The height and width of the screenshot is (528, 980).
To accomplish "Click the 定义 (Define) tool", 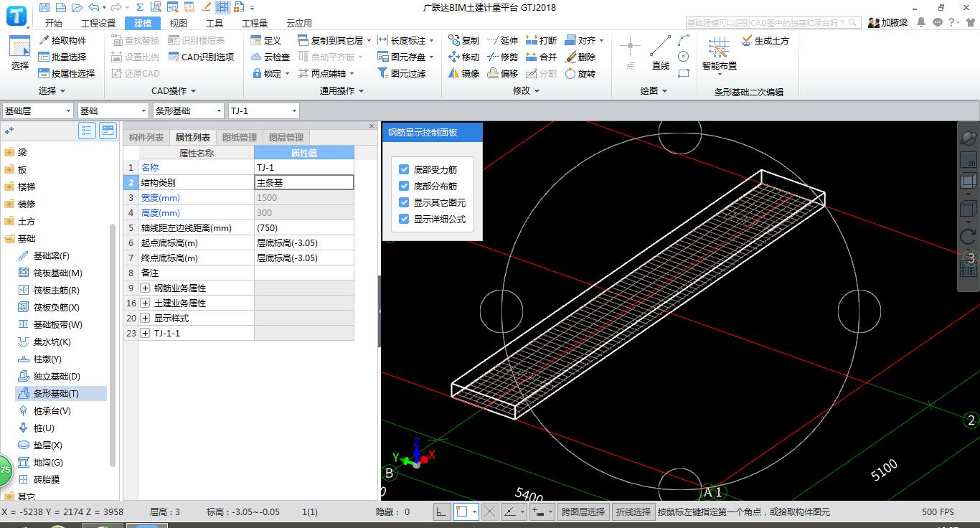I will click(x=266, y=41).
